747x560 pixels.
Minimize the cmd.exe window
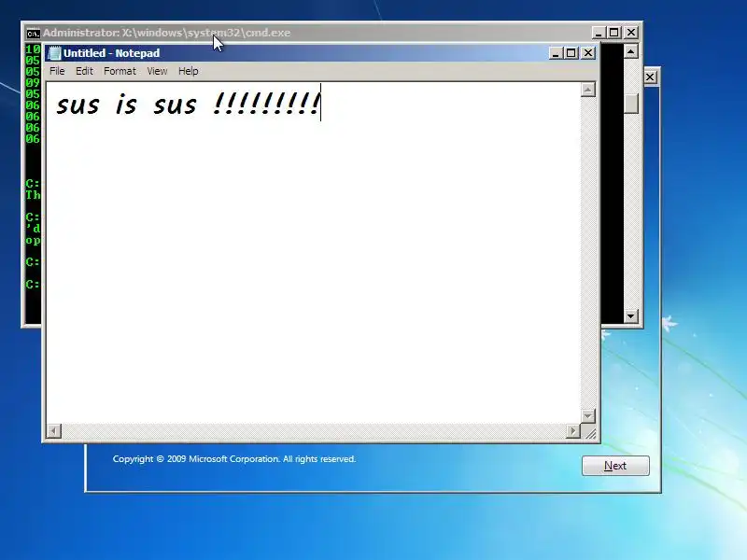[x=599, y=33]
